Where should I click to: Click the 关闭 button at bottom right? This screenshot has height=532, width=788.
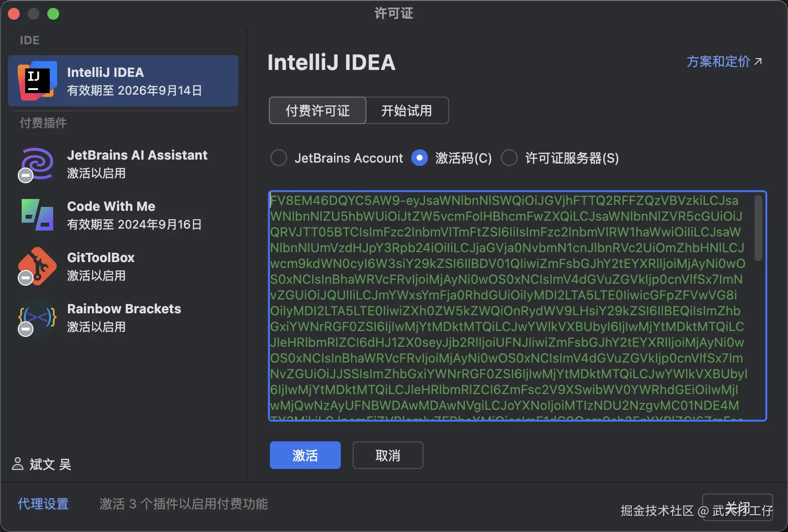[738, 508]
